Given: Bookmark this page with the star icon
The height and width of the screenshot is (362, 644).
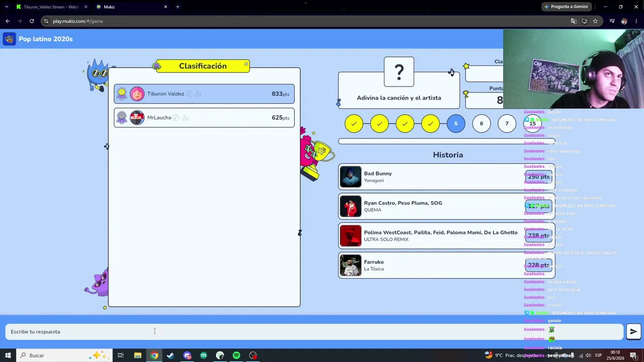Looking at the screenshot, I should (595, 21).
